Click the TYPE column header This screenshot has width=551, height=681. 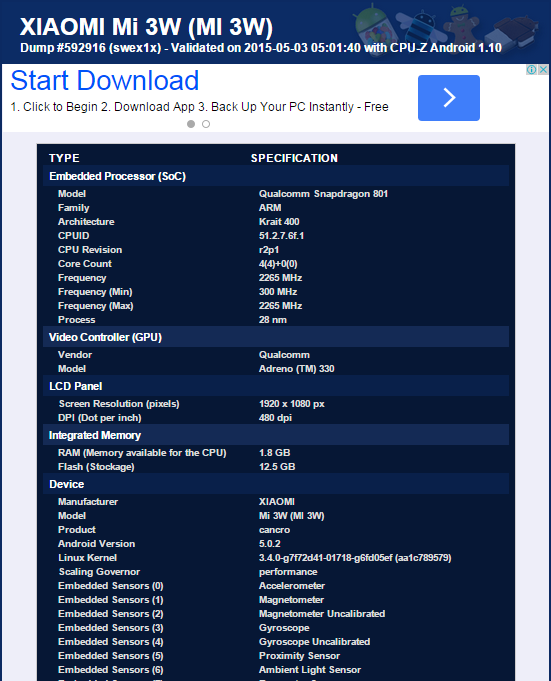[64, 158]
